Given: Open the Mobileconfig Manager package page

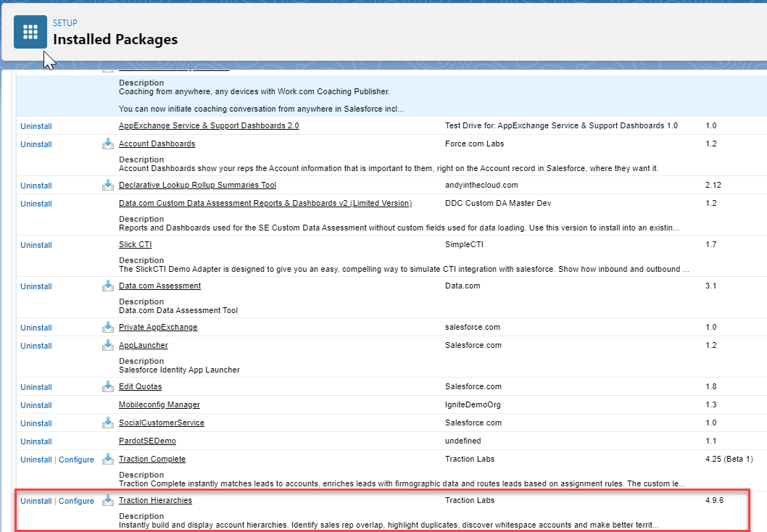Looking at the screenshot, I should coord(161,404).
